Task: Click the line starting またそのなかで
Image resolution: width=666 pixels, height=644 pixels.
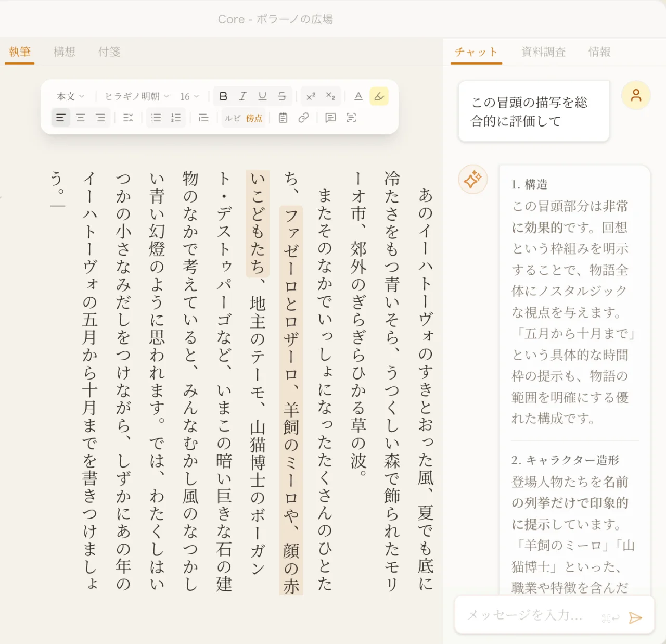Action: pos(325,389)
